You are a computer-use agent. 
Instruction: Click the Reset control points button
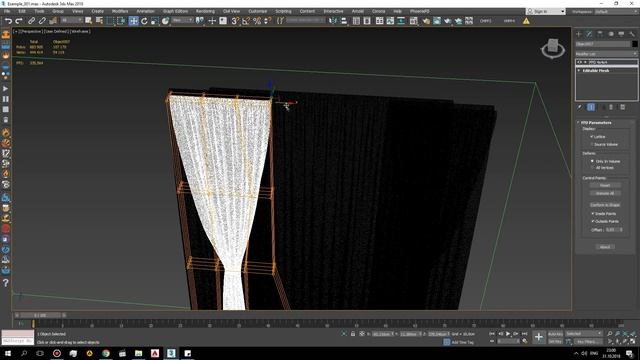(605, 185)
